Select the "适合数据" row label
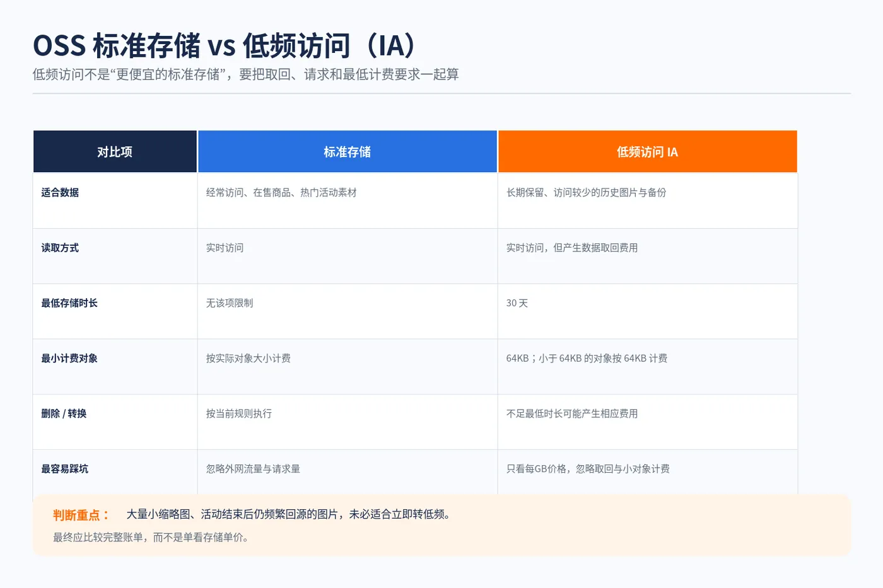Viewport: 883px width, 588px height. (60, 193)
